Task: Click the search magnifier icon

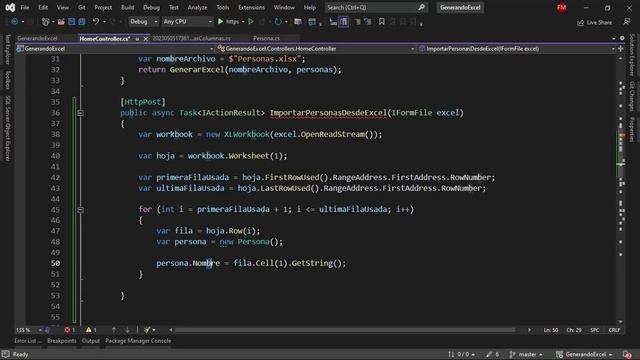Action: [421, 7]
